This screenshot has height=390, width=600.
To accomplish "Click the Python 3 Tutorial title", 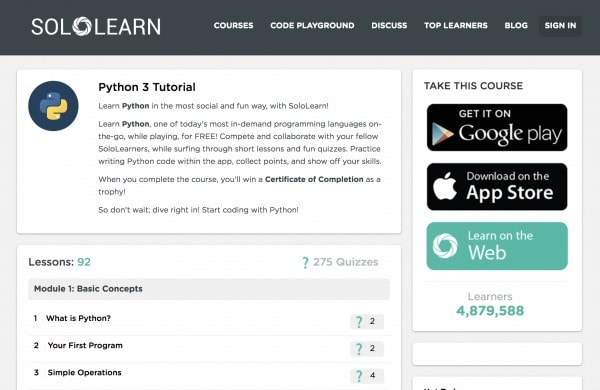I will (x=147, y=87).
